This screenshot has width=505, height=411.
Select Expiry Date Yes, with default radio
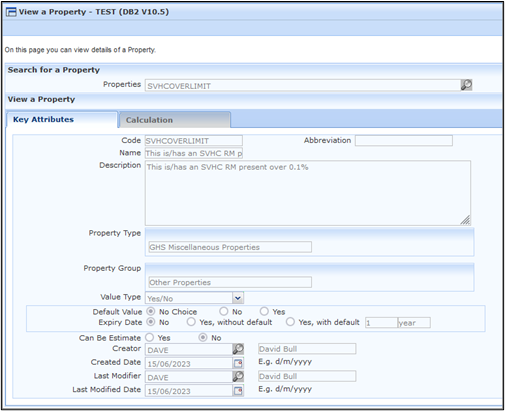click(x=290, y=322)
